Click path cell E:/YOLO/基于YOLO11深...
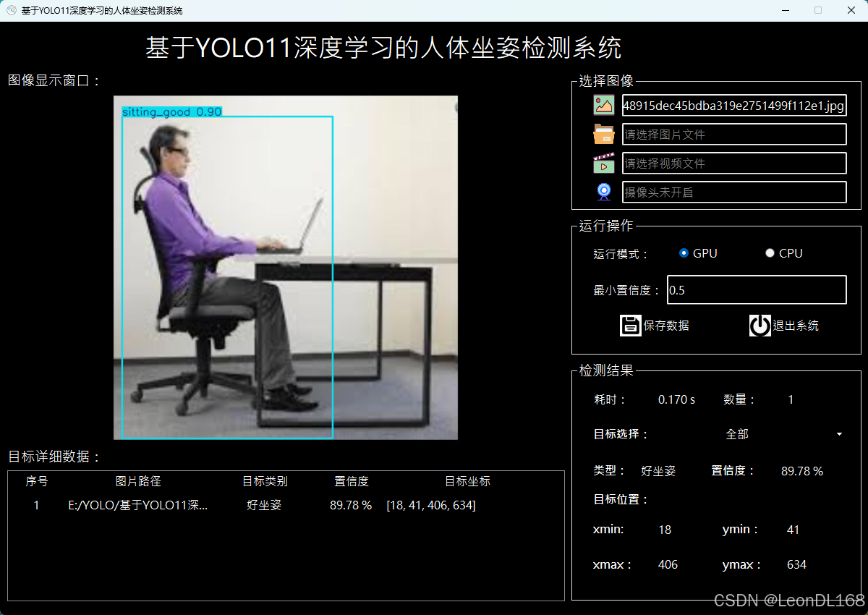The width and height of the screenshot is (868, 615). click(x=138, y=505)
